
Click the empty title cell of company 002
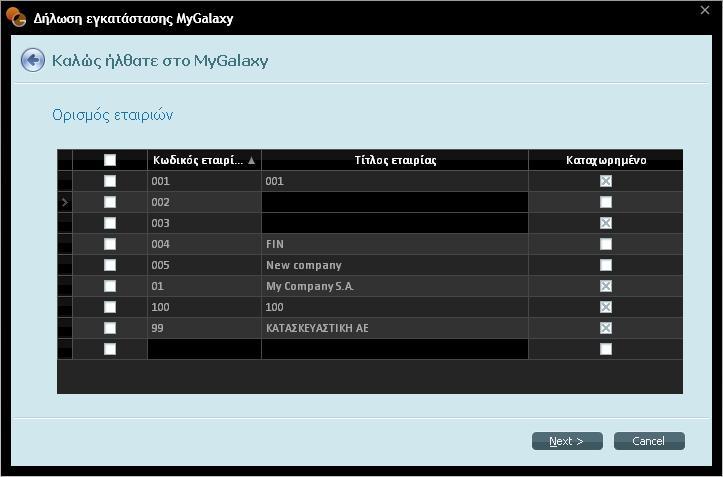(x=395, y=202)
